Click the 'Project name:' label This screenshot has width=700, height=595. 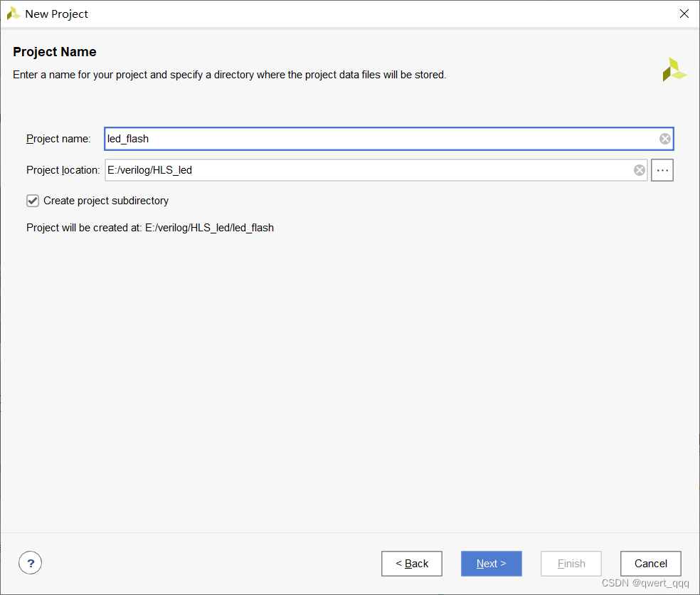[x=58, y=139]
